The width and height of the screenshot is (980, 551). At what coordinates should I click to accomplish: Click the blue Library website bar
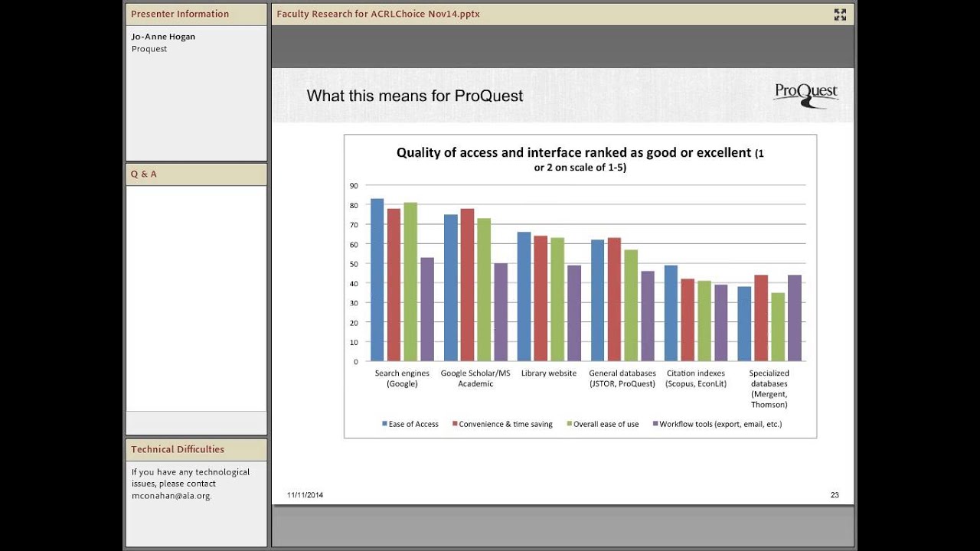point(524,297)
